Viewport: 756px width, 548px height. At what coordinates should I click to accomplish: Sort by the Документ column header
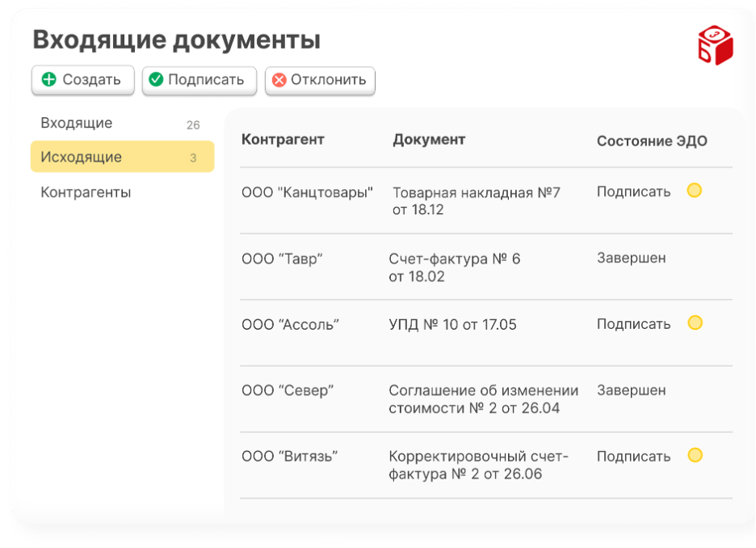pyautogui.click(x=429, y=139)
